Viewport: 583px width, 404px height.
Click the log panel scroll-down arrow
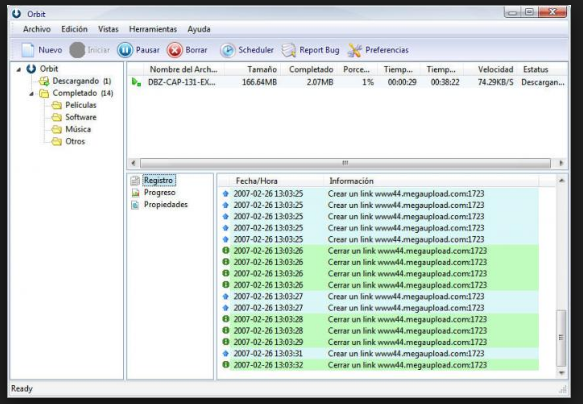562,373
